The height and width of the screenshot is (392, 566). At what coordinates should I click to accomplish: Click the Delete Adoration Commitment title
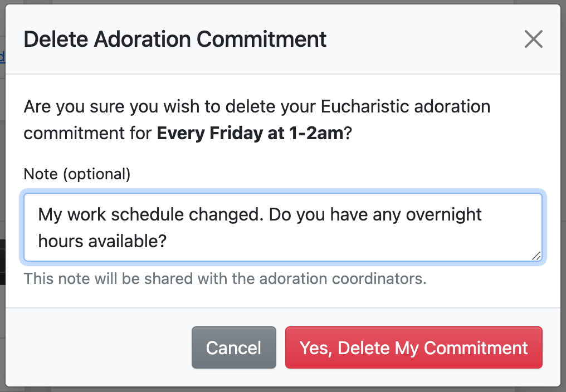(175, 40)
